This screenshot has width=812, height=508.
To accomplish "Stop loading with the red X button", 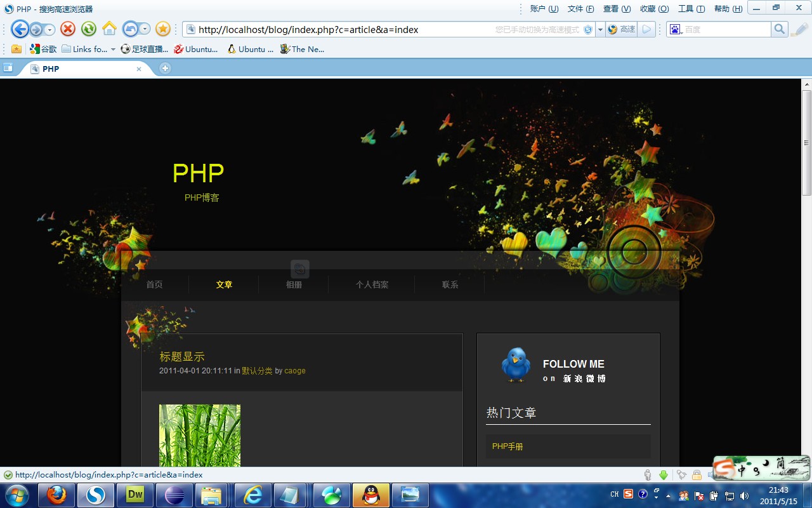I will [x=68, y=29].
